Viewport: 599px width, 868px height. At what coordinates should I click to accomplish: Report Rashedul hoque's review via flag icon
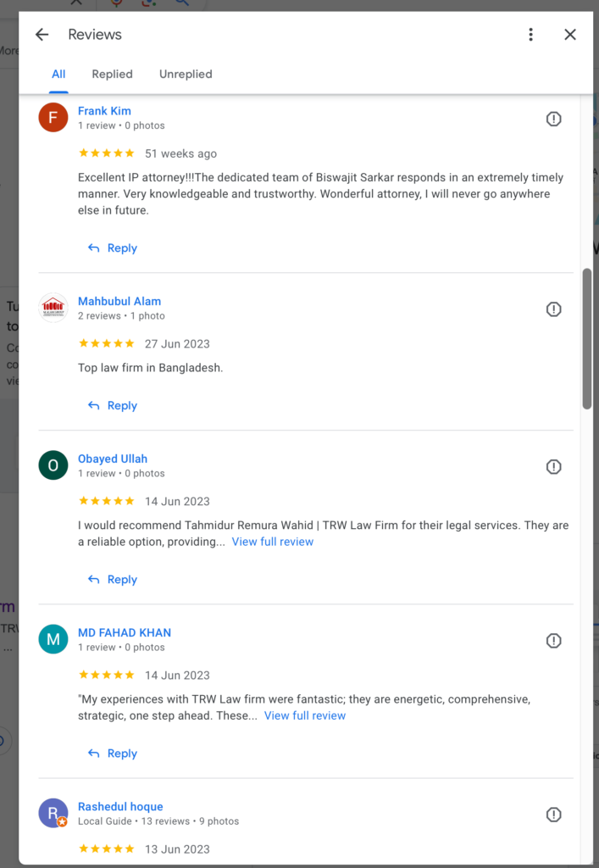pyautogui.click(x=553, y=815)
